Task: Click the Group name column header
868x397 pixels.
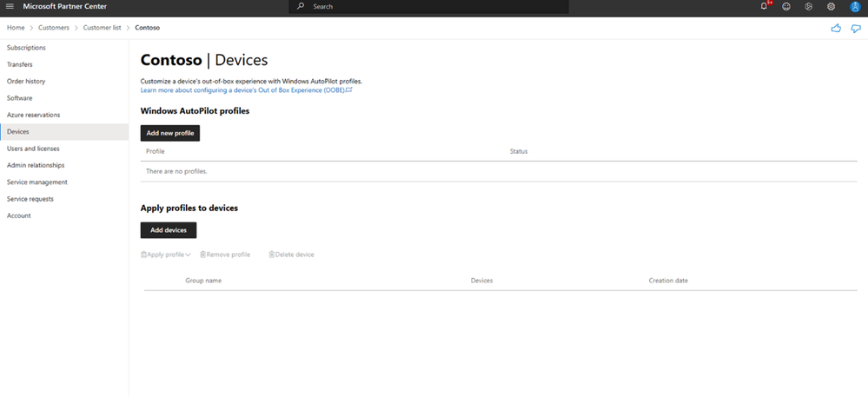Action: 203,281
